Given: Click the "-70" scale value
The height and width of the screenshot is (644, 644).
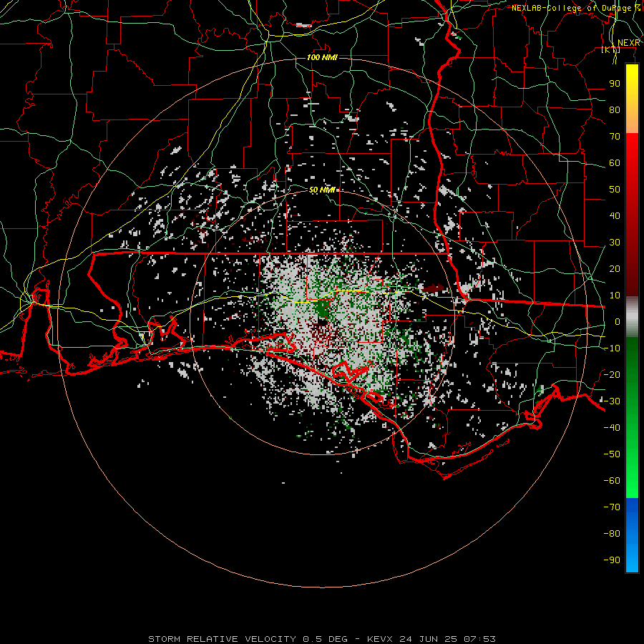Looking at the screenshot, I should (x=612, y=507).
